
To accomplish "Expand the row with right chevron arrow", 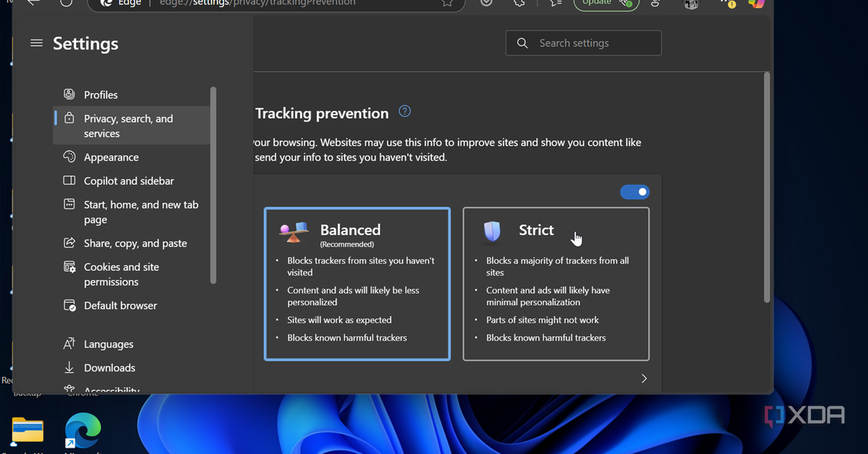I will pyautogui.click(x=644, y=378).
